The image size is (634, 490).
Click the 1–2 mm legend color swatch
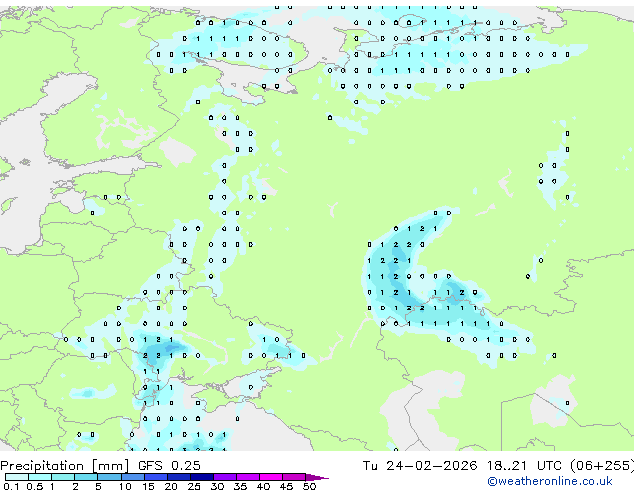coord(63,477)
